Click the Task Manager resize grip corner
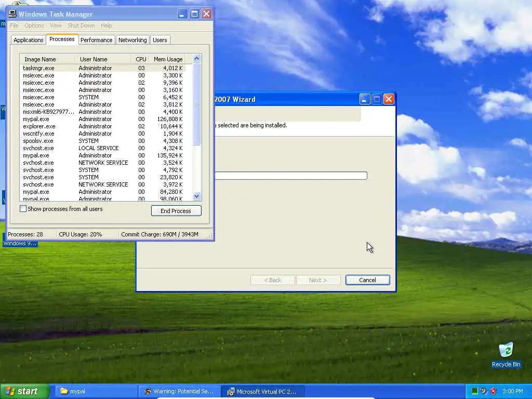The width and height of the screenshot is (532, 399). coord(210,236)
